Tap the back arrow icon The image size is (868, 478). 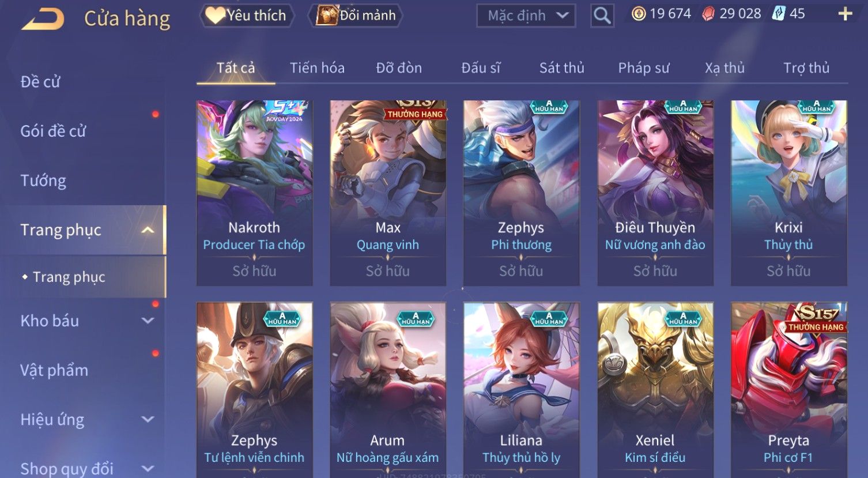tap(43, 19)
